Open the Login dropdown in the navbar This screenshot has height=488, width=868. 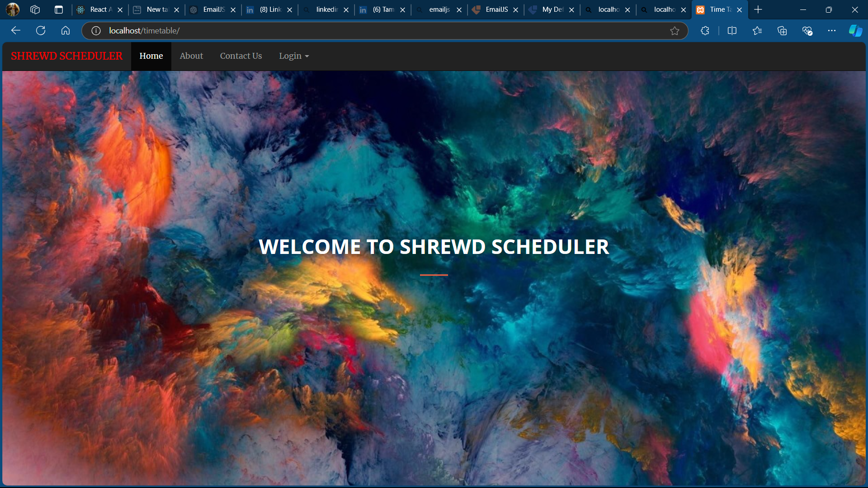point(294,56)
